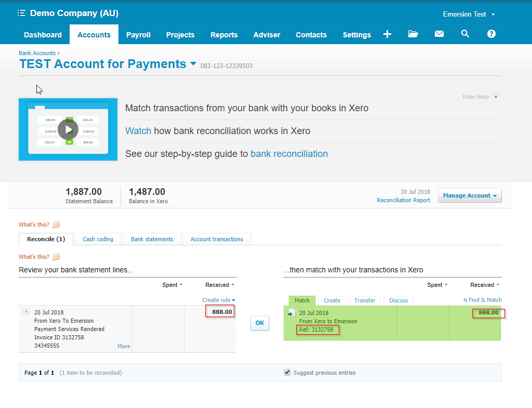
Task: Open the Reconciliation Report link
Action: click(403, 200)
